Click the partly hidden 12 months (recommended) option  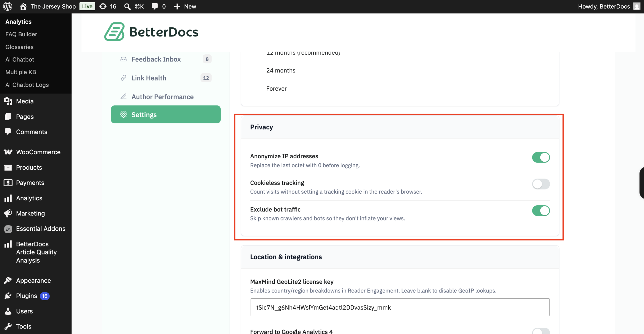(303, 53)
